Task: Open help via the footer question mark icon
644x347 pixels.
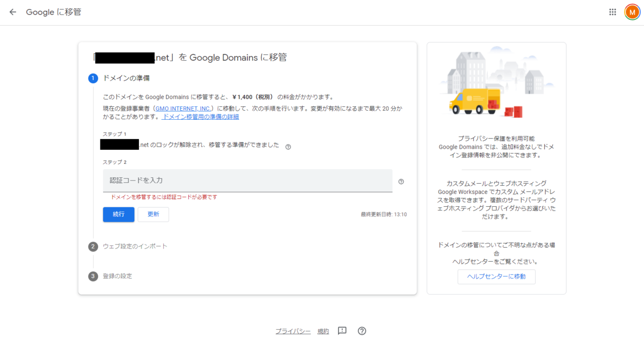Action: (362, 331)
